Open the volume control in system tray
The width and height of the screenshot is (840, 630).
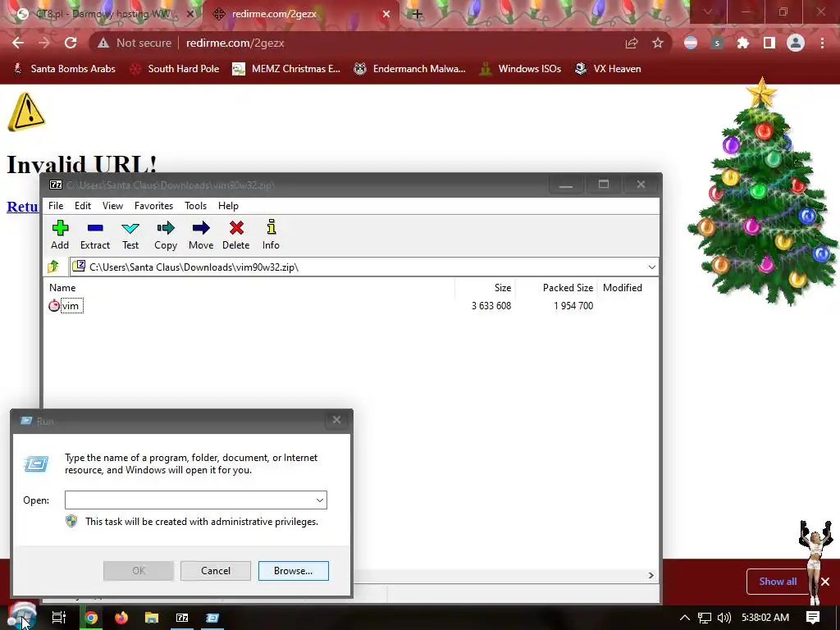(724, 618)
